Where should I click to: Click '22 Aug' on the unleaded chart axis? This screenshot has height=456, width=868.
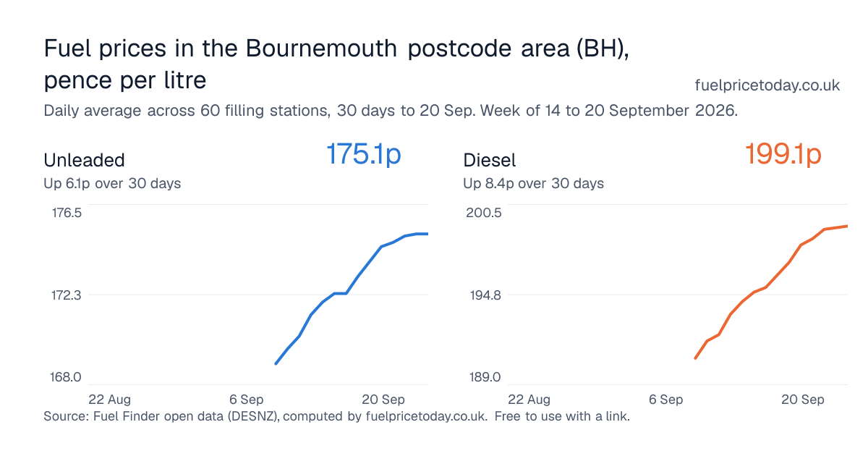pos(109,400)
